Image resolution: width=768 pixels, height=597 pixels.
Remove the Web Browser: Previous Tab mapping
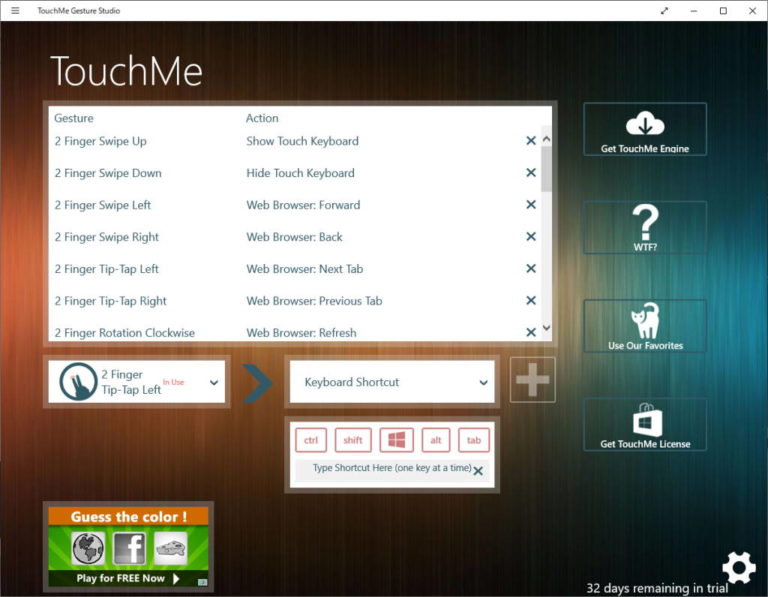530,301
